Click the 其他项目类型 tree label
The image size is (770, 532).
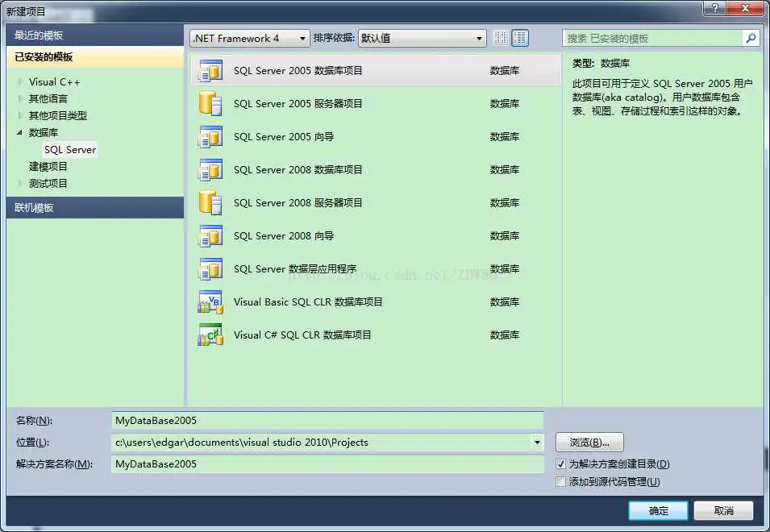(58, 116)
